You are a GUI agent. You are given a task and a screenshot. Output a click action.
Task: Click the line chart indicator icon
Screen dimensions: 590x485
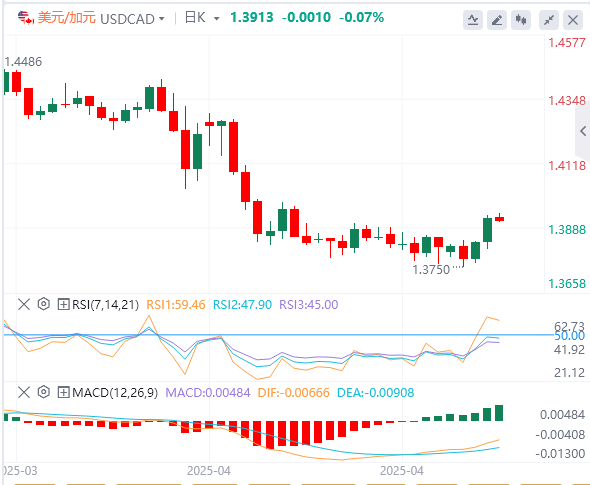click(473, 20)
